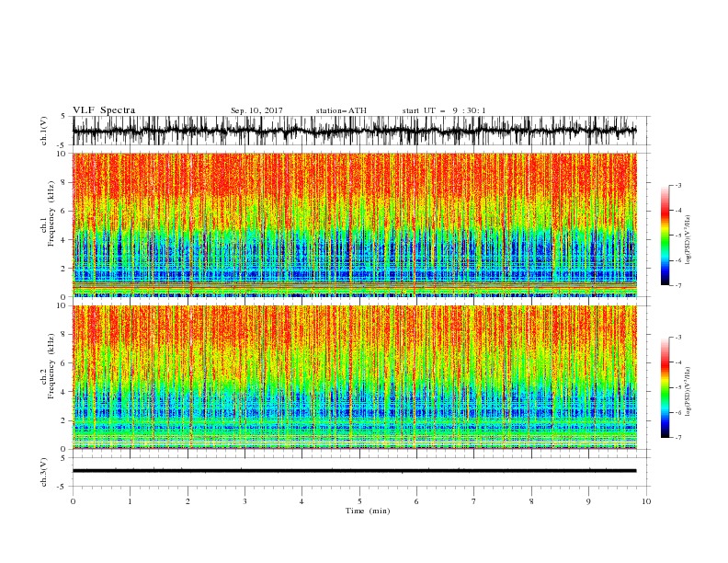The height and width of the screenshot is (563, 728).
Task: Click the ch.1 waveform trace panel
Action: [x=361, y=131]
